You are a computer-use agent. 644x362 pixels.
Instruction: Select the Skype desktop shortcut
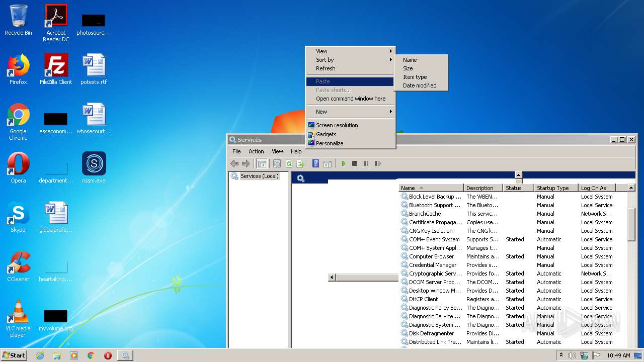[18, 217]
